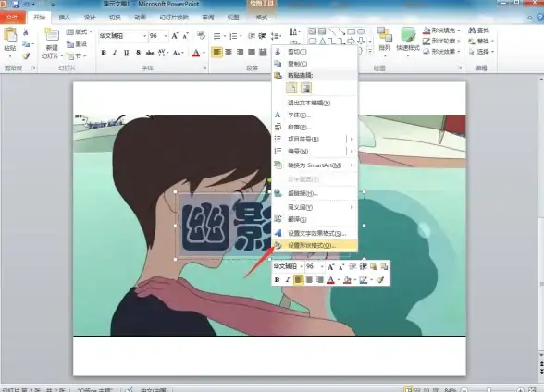The width and height of the screenshot is (544, 392).
Task: Click the zoom slider handle in status bar
Action: [x=488, y=390]
